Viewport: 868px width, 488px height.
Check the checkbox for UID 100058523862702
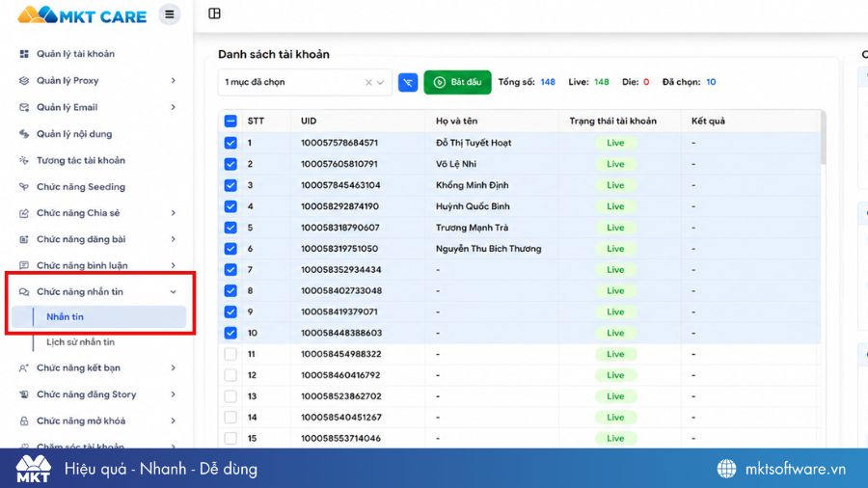pyautogui.click(x=231, y=396)
